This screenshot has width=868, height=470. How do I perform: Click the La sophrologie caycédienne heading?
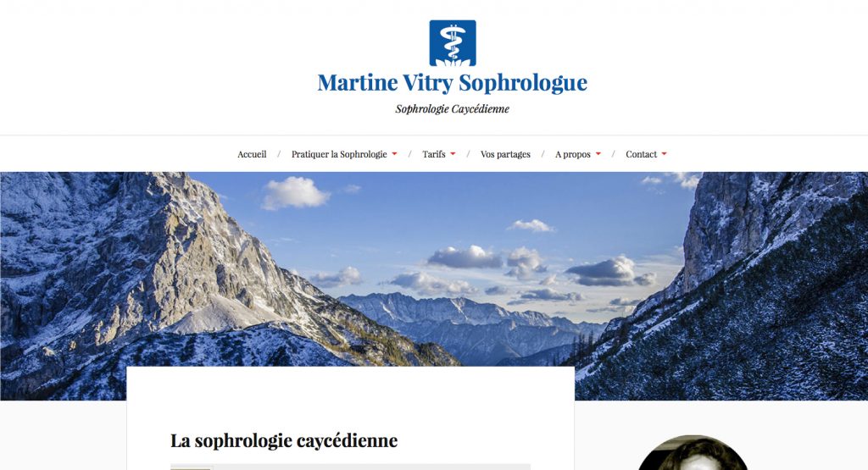point(284,440)
